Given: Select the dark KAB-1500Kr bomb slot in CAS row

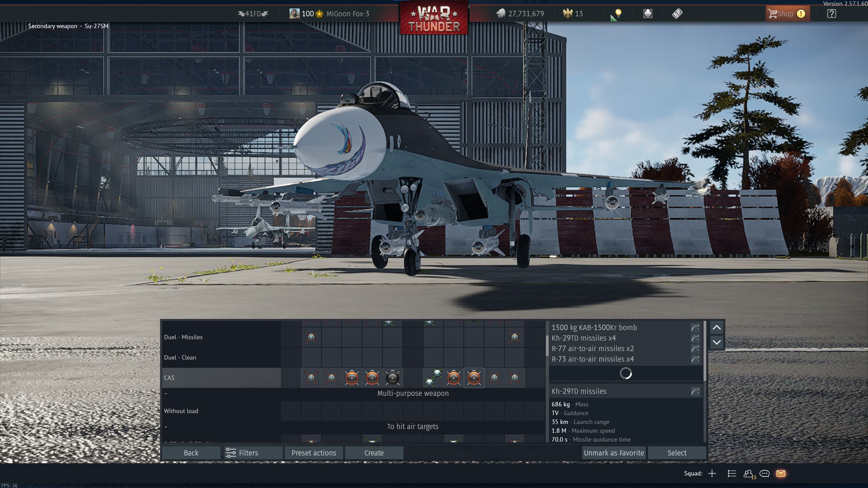Looking at the screenshot, I should pyautogui.click(x=393, y=378).
